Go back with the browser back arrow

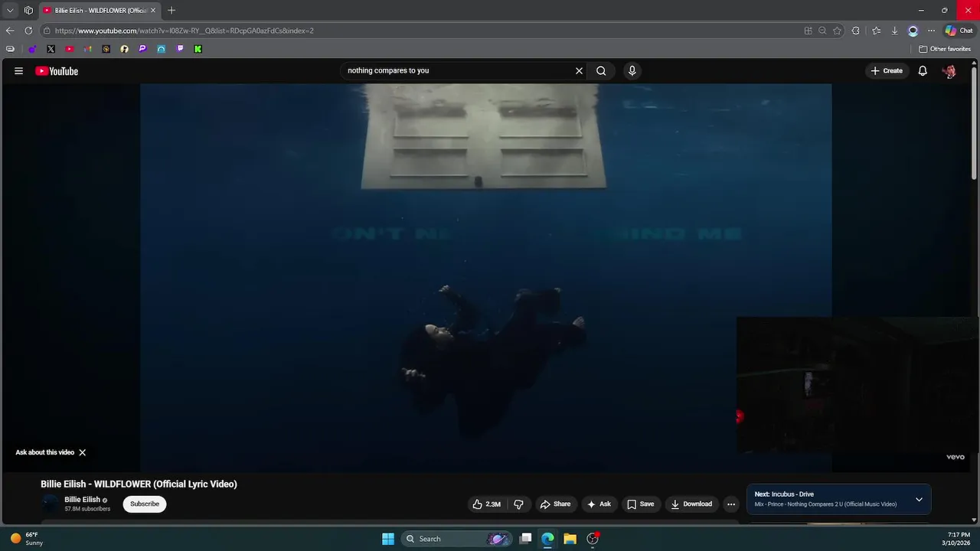(x=9, y=31)
